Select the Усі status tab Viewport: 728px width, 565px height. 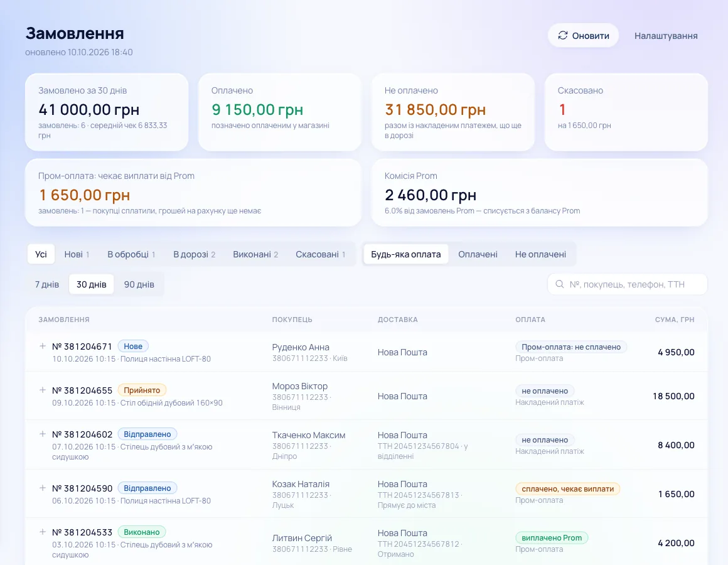point(41,254)
